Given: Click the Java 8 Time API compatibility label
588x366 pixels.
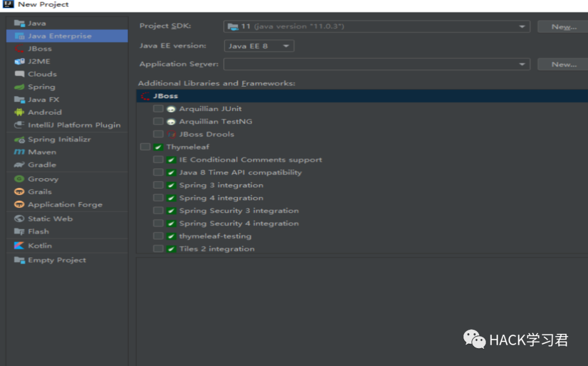Looking at the screenshot, I should [x=241, y=173].
